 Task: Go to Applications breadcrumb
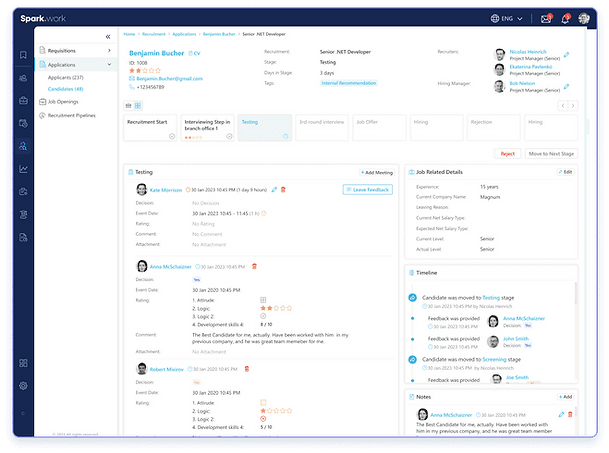click(x=184, y=34)
